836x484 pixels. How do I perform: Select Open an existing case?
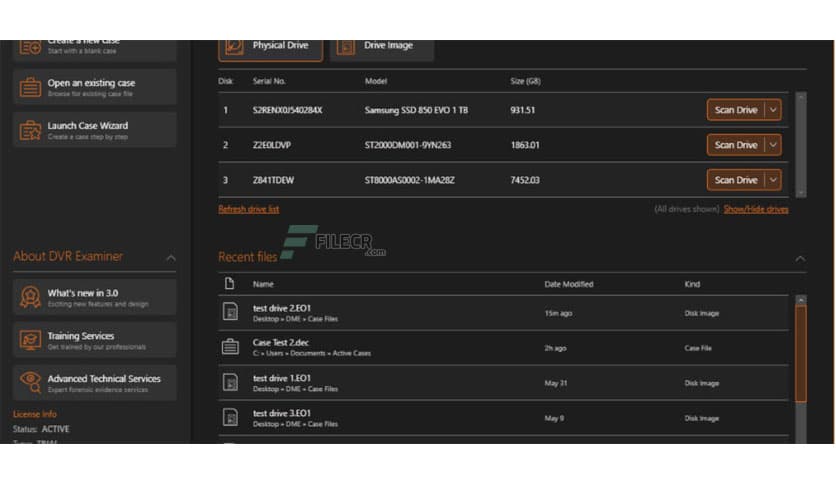click(95, 87)
